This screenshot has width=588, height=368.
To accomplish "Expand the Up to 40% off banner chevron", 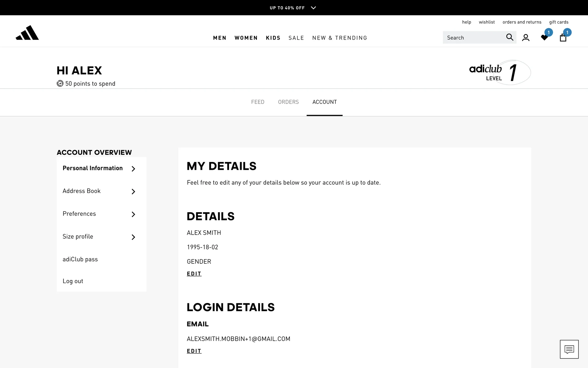I will click(313, 8).
